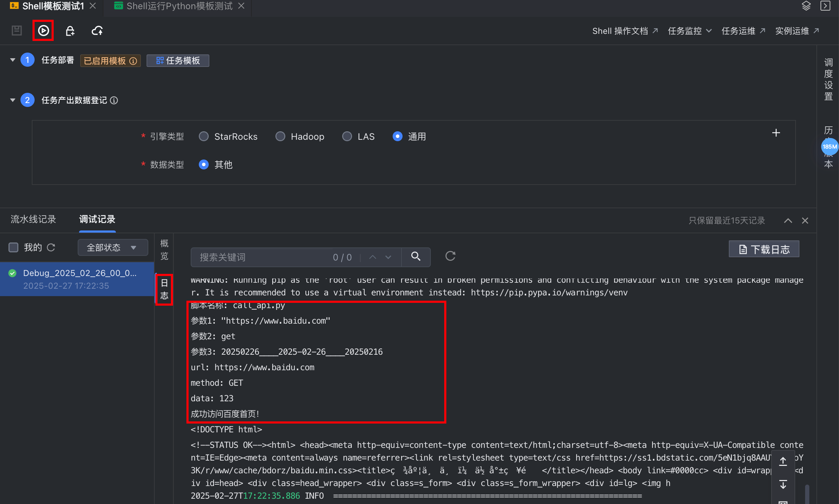Click the save icon in toolbar
The image size is (839, 504).
[17, 31]
